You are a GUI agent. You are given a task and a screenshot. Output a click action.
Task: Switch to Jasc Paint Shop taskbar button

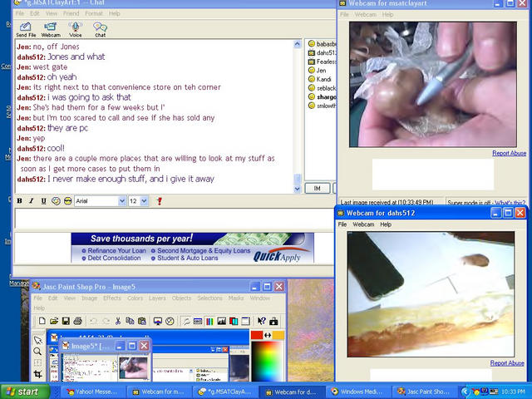pos(424,392)
